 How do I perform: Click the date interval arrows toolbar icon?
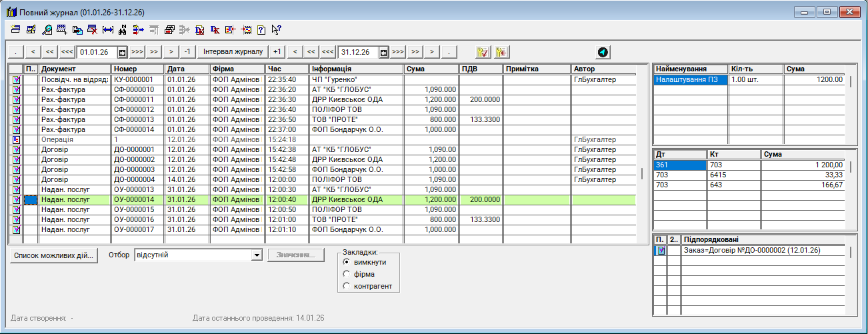[107, 29]
